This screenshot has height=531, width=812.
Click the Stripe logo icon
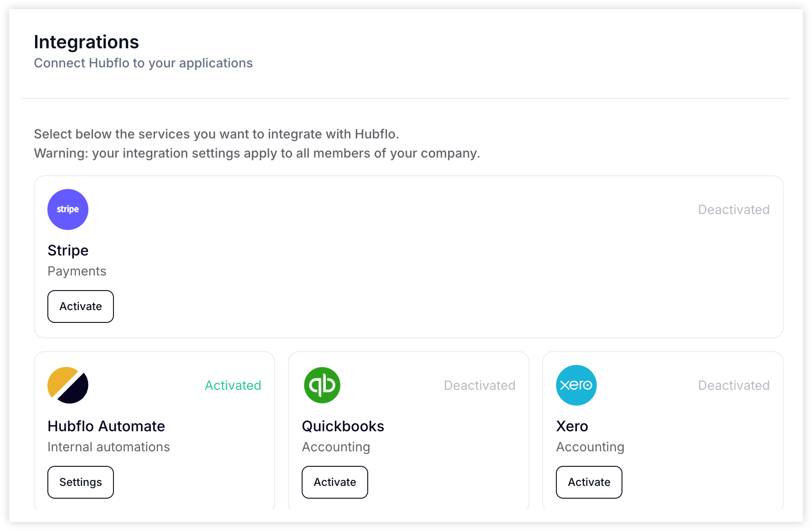point(68,209)
